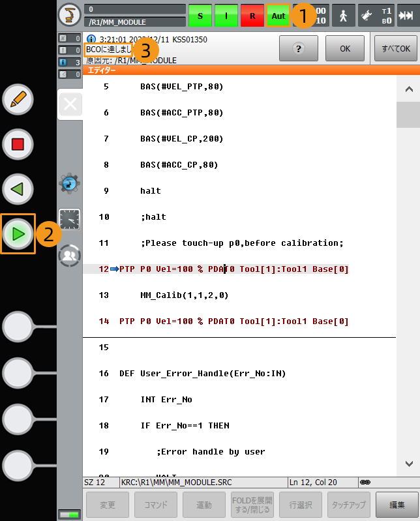
Task: Open the 運動 motion menu button
Action: tap(204, 505)
